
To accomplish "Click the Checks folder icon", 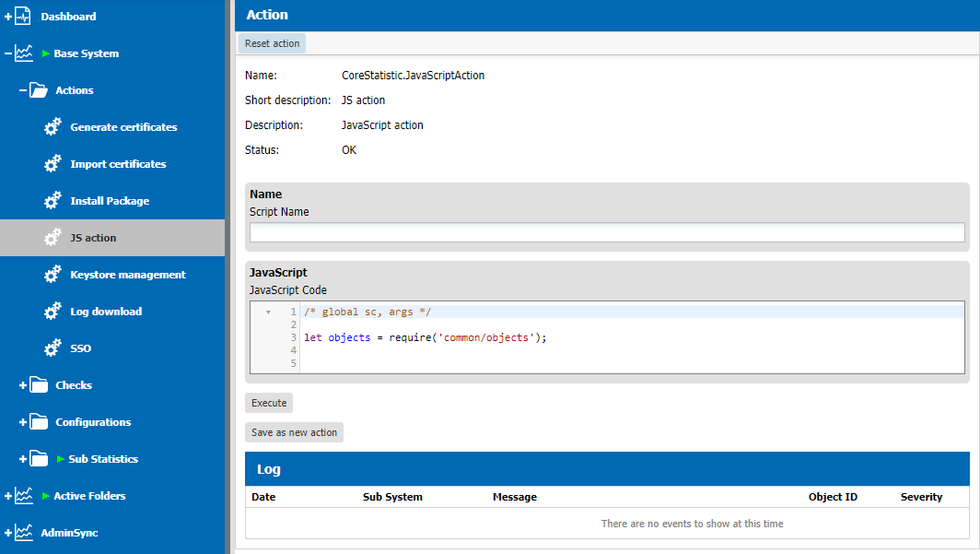I will point(39,385).
